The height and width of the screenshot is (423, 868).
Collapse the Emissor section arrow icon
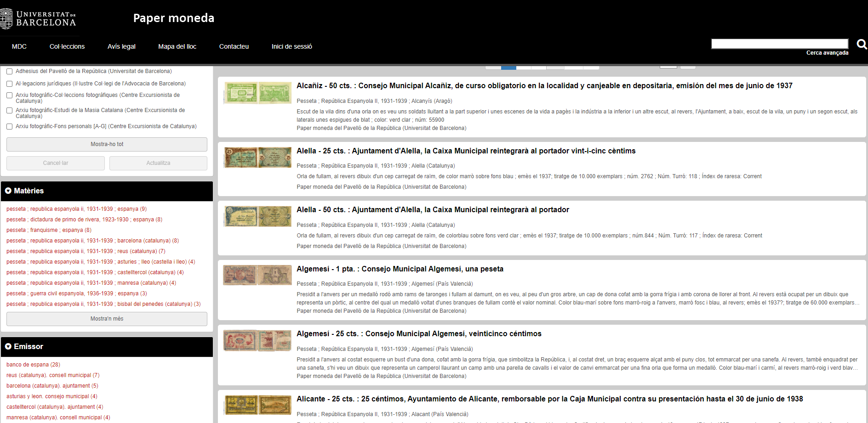8,347
